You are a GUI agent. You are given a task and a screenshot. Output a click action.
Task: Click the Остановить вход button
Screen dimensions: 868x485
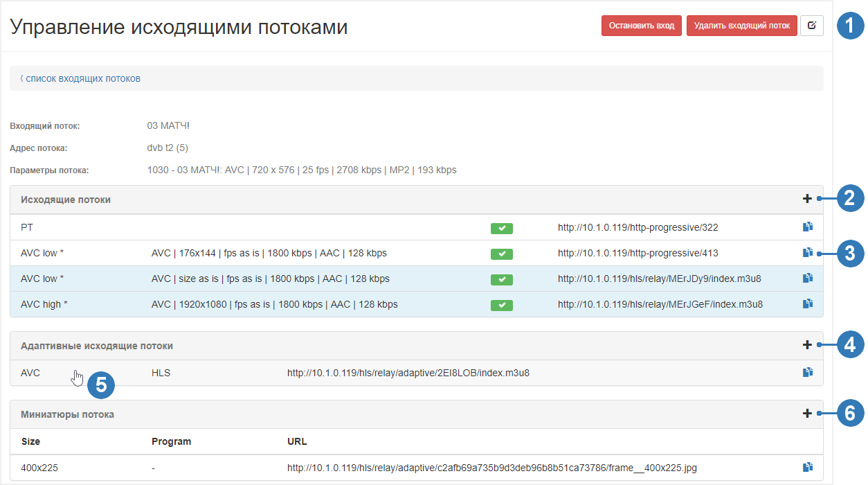[642, 26]
